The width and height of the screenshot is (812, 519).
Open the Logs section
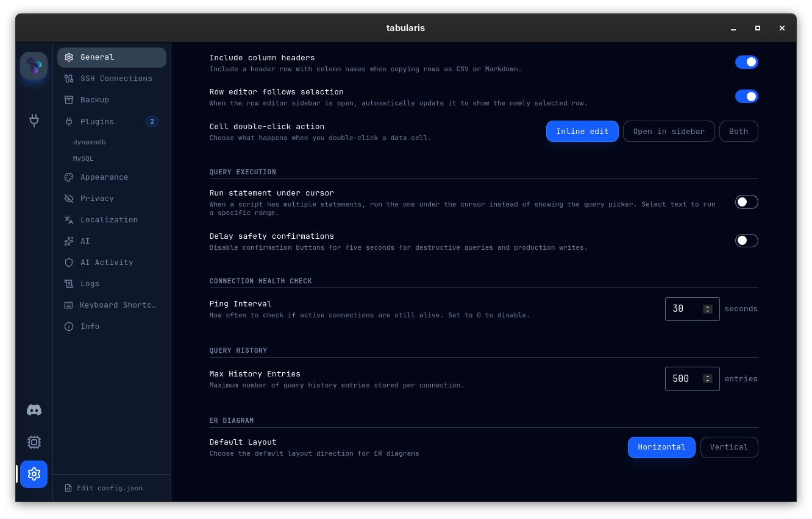tap(112, 284)
